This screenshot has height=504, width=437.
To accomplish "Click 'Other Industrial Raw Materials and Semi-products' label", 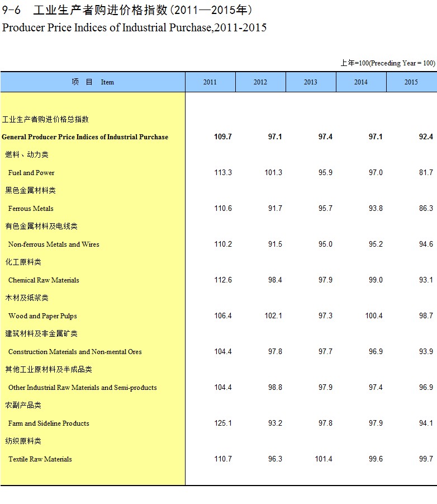I will 83,388.
